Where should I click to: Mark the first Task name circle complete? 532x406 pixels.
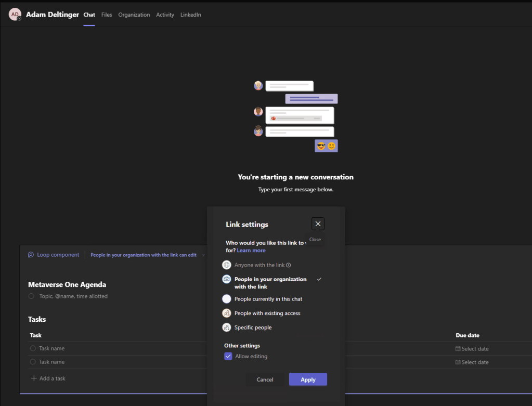point(33,348)
